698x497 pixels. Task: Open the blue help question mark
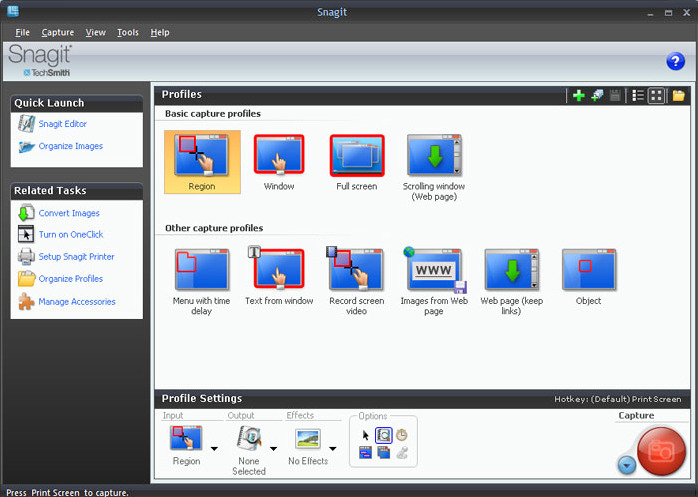click(x=675, y=61)
